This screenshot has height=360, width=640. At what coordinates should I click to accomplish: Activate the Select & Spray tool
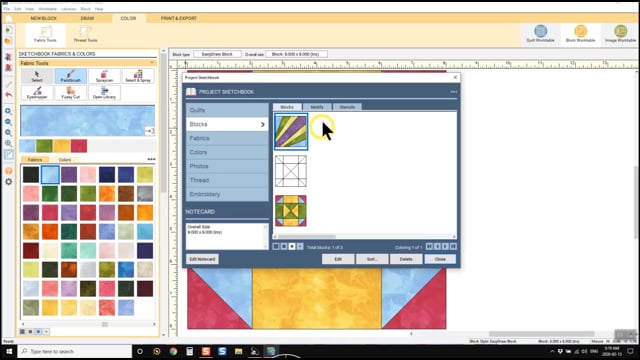tap(138, 76)
